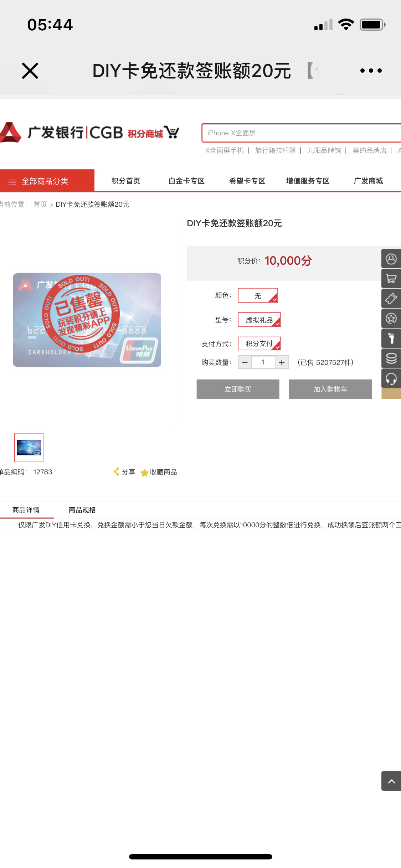Click the large sold-out card product image
Viewport: 401px width, 868px height.
[87, 320]
